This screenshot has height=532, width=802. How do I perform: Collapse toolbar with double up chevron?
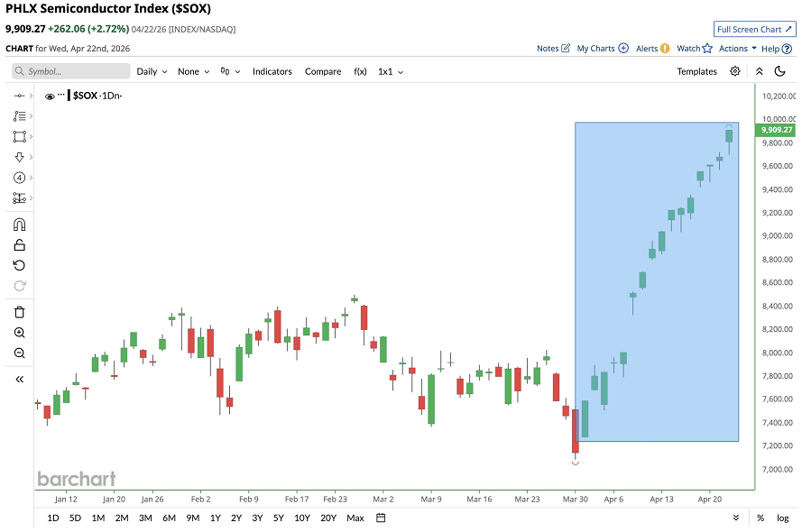tap(759, 71)
